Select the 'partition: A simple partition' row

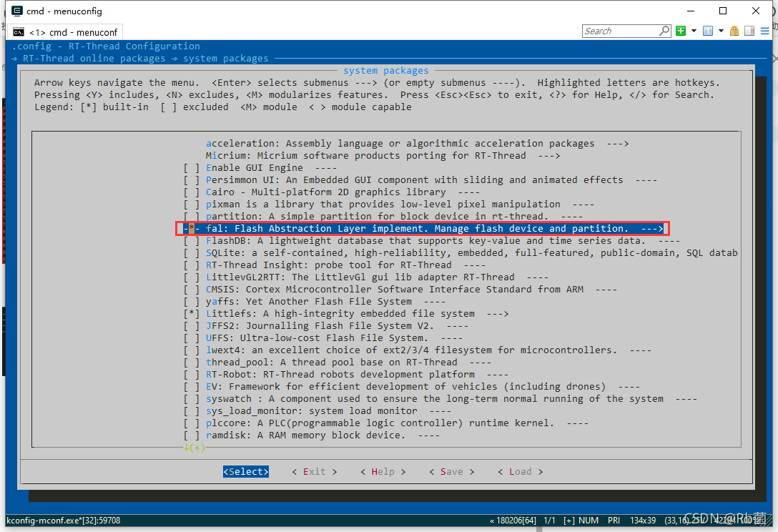[383, 217]
